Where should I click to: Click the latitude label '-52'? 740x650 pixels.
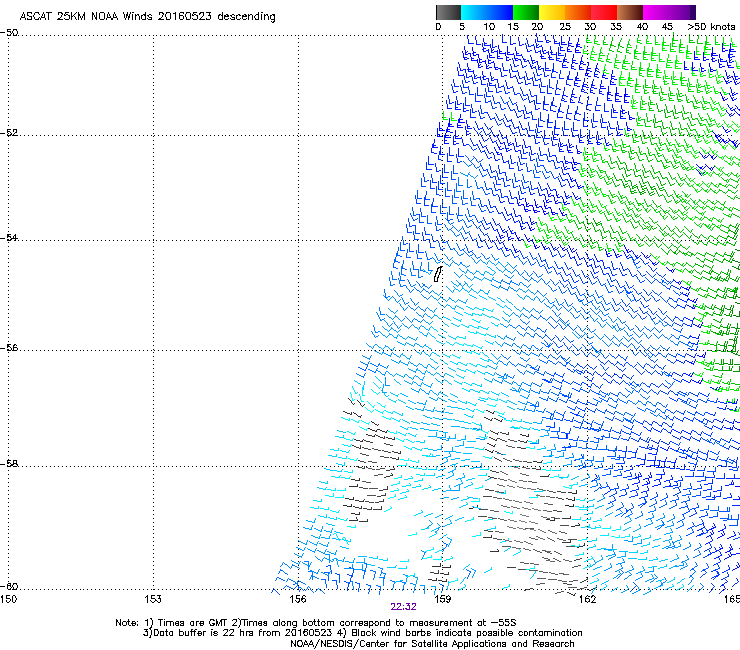click(x=9, y=133)
